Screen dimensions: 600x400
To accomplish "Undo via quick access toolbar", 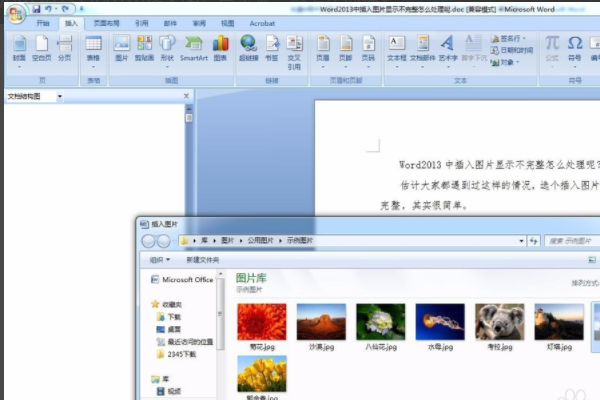I will [x=48, y=8].
